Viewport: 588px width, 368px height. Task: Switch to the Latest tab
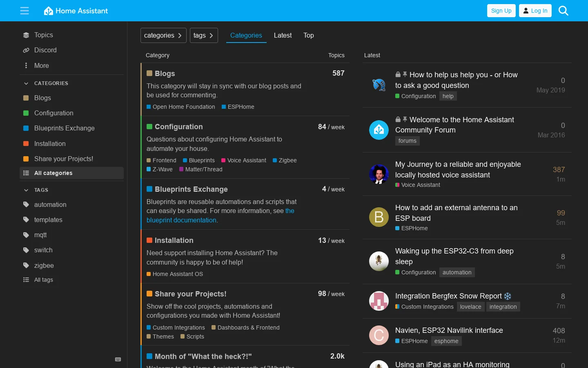283,36
